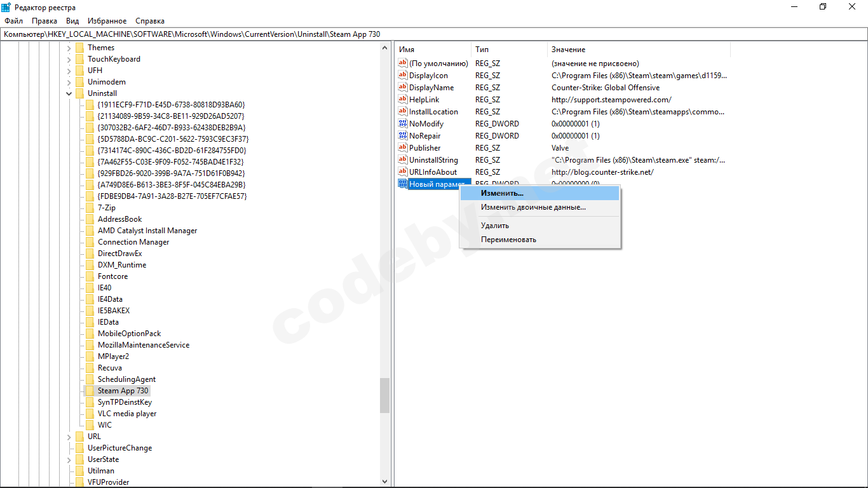The image size is (868, 488).
Task: Select the http://blog.counter-strike.net/ value
Action: pyautogui.click(x=602, y=172)
